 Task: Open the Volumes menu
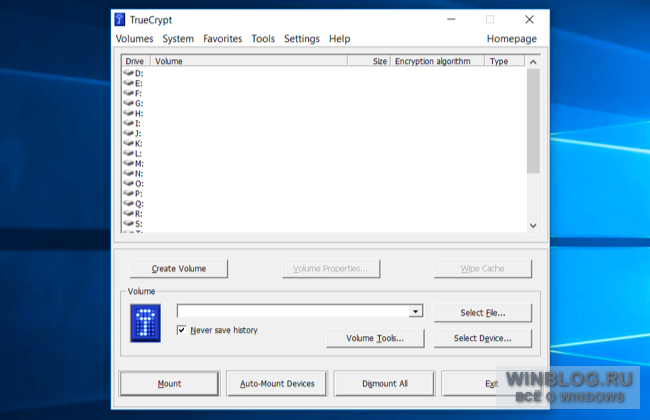point(134,39)
